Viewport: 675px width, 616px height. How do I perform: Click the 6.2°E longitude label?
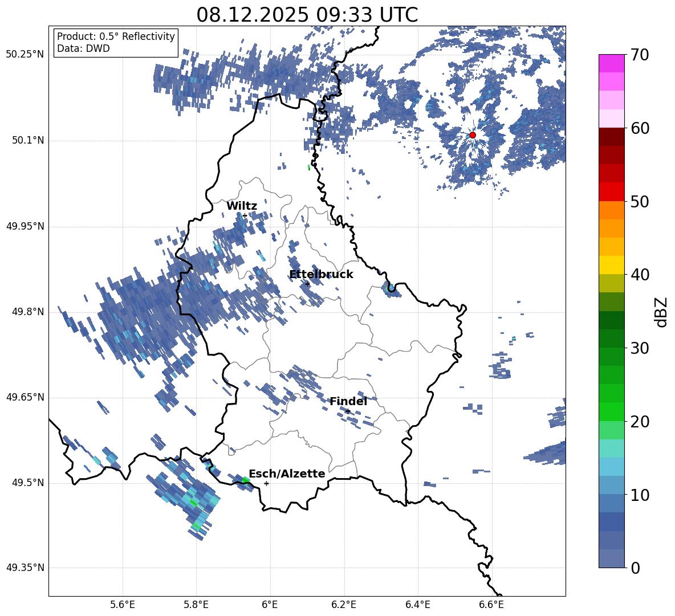click(x=344, y=605)
